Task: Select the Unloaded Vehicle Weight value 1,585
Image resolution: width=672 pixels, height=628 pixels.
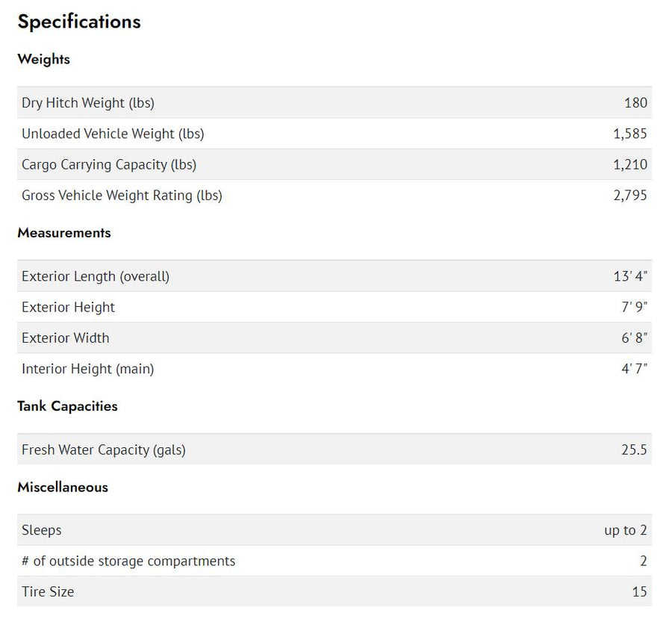Action: [630, 134]
